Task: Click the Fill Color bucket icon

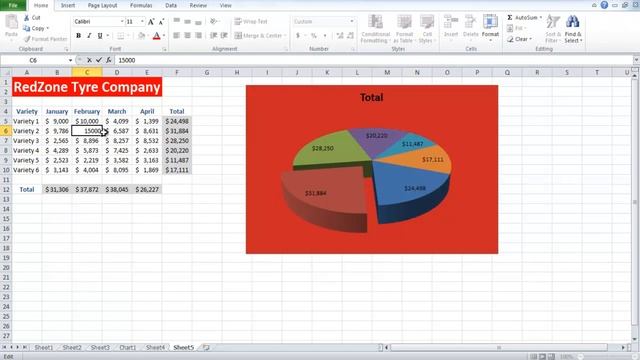Action: (141, 36)
